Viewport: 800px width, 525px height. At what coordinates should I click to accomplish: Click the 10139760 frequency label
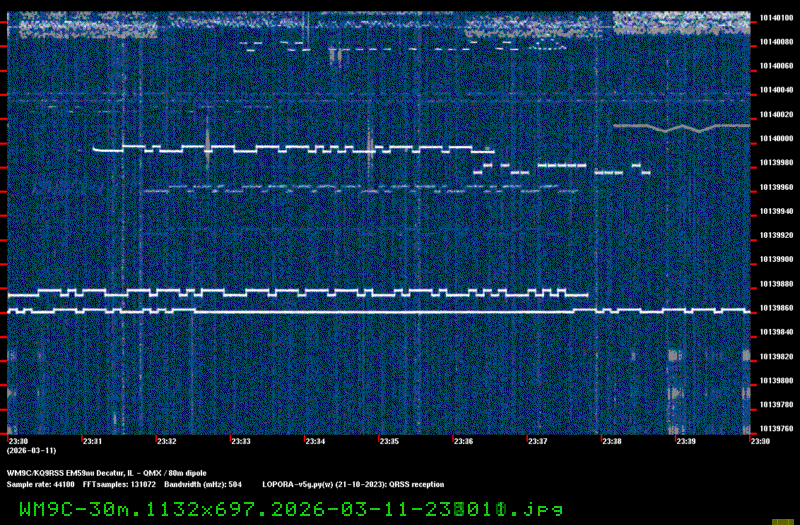(776, 429)
